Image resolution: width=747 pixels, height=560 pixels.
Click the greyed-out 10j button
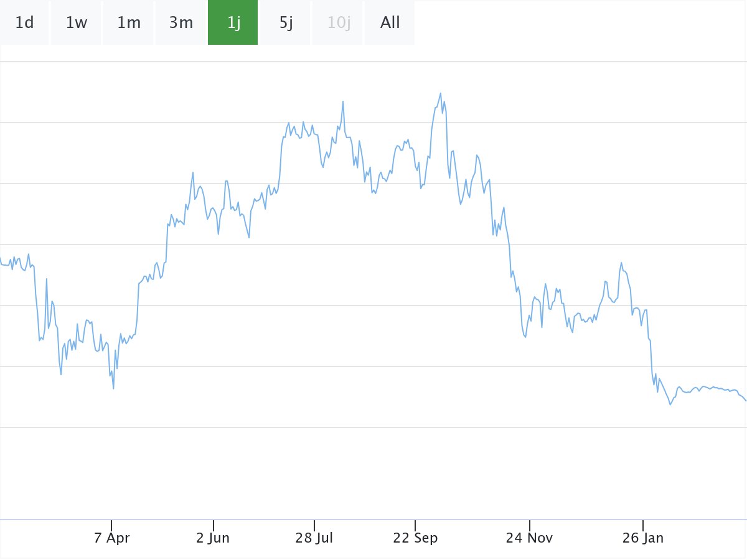point(339,23)
